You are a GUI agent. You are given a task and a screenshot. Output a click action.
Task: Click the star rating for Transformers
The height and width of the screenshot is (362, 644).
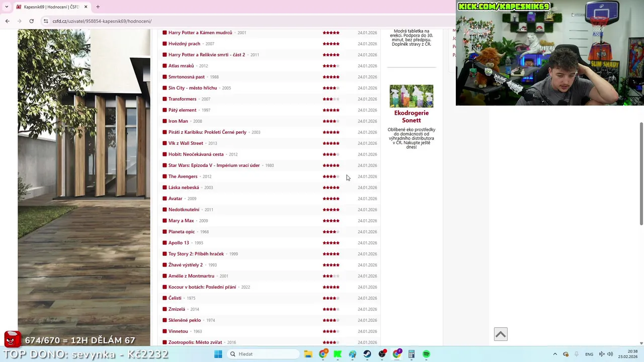tap(331, 99)
